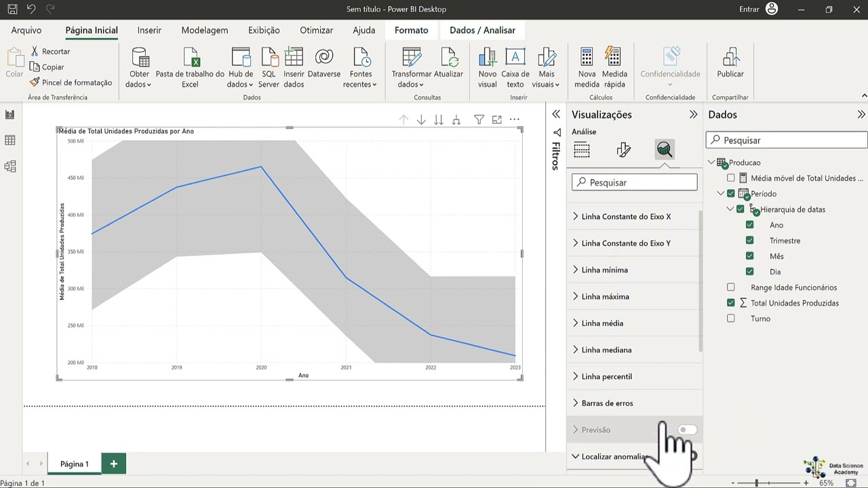Click the Focus mode icon on visual
Image resolution: width=868 pixels, height=488 pixels.
click(x=497, y=119)
